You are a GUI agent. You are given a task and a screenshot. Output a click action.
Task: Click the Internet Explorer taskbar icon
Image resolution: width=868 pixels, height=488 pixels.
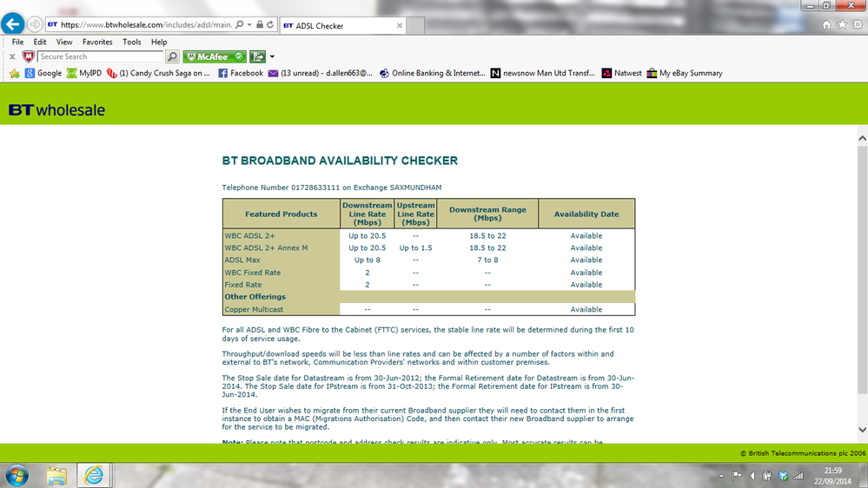(x=94, y=475)
